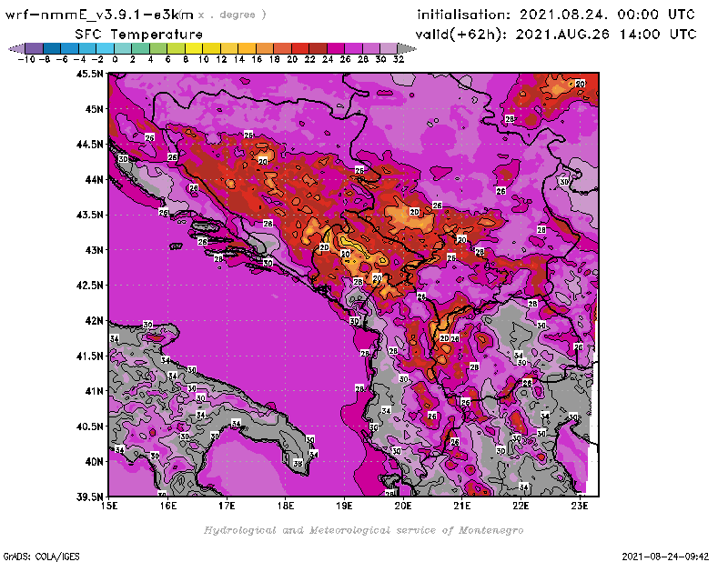Image resolution: width=728 pixels, height=562 pixels.
Task: Click the 38 contour label on the map
Action: [298, 464]
